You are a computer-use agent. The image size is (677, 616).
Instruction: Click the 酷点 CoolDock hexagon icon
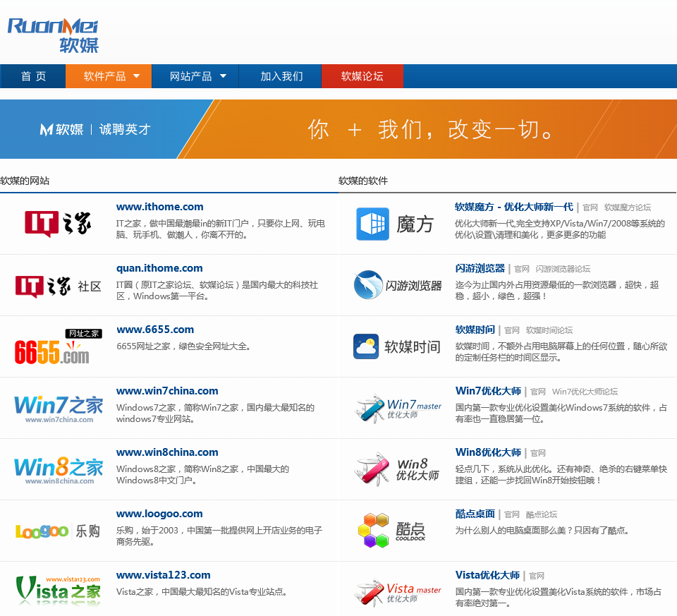(374, 531)
